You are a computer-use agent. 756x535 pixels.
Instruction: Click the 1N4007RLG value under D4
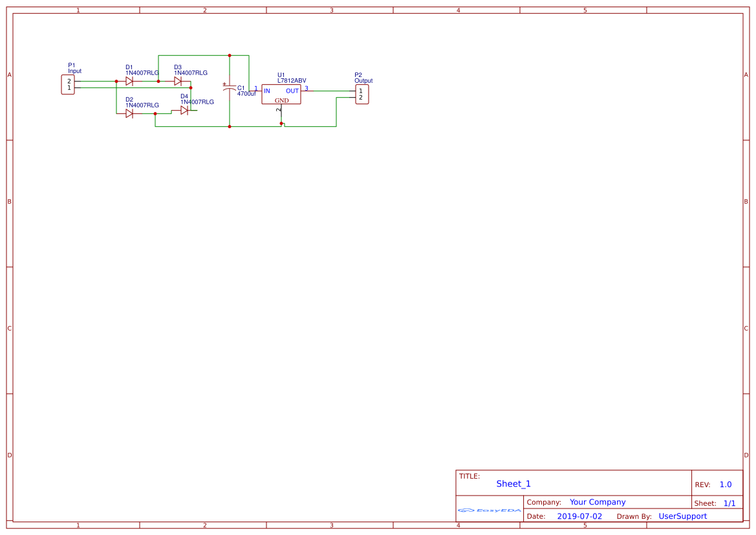[x=197, y=102]
